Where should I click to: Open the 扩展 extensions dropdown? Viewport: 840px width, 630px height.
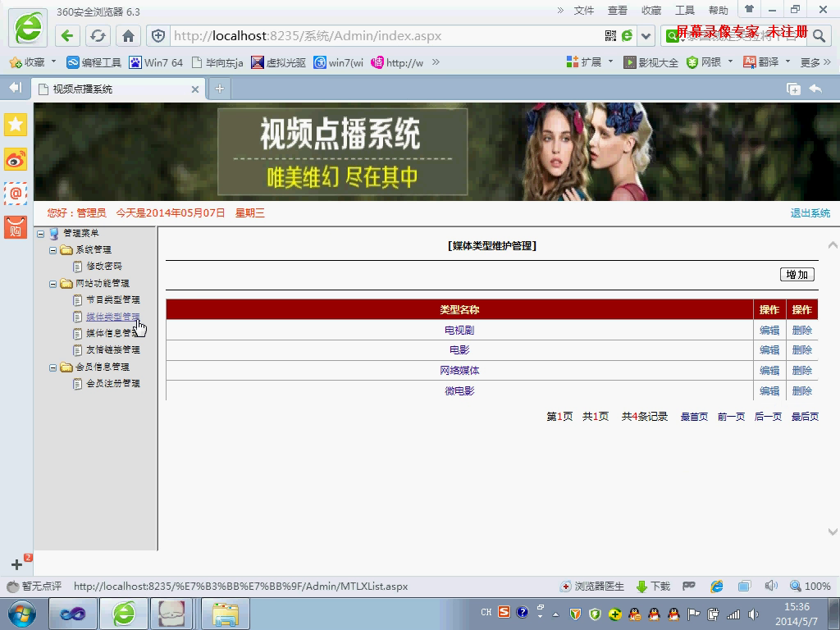click(x=589, y=62)
